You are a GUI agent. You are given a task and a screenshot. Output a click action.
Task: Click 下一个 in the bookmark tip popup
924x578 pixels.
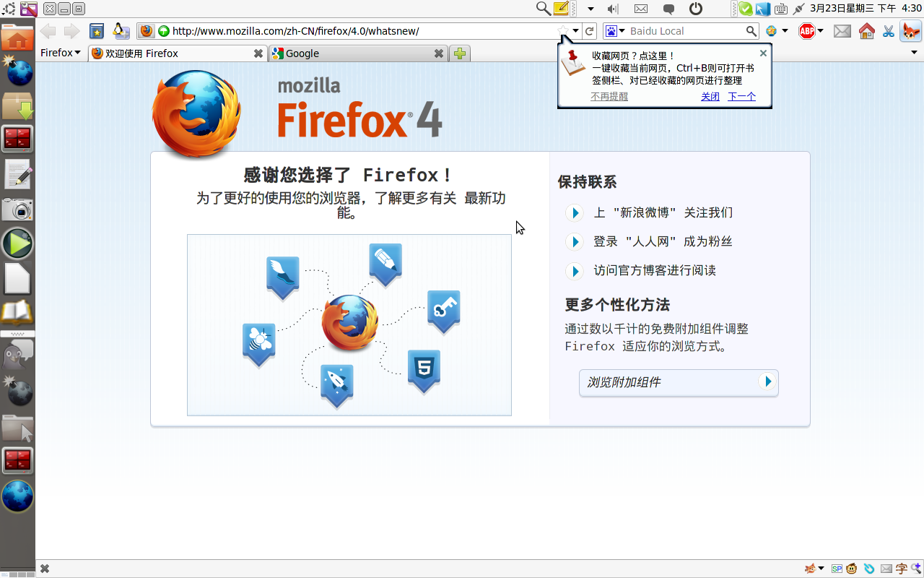click(x=741, y=96)
